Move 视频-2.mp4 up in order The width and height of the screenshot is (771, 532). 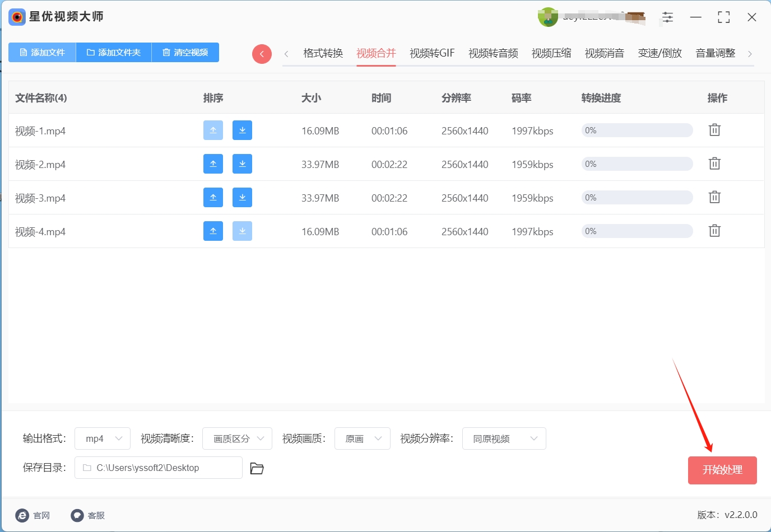pos(213,164)
